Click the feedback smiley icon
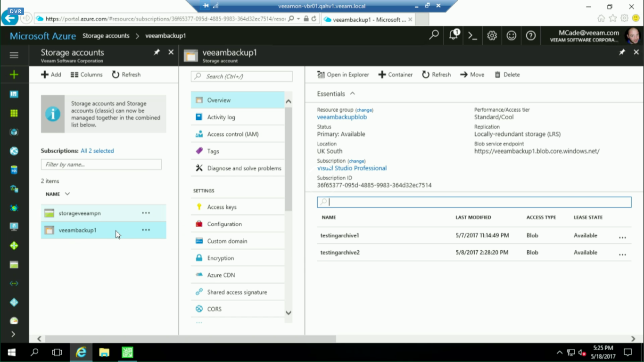The height and width of the screenshot is (362, 644). (511, 36)
